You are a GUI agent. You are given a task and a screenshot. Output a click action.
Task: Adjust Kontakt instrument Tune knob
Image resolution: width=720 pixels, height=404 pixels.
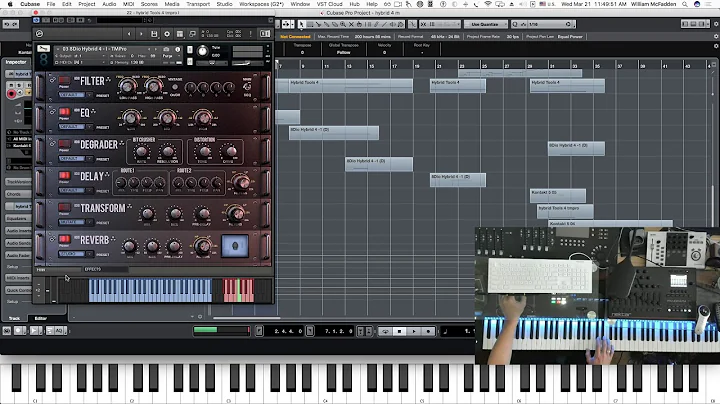click(202, 51)
